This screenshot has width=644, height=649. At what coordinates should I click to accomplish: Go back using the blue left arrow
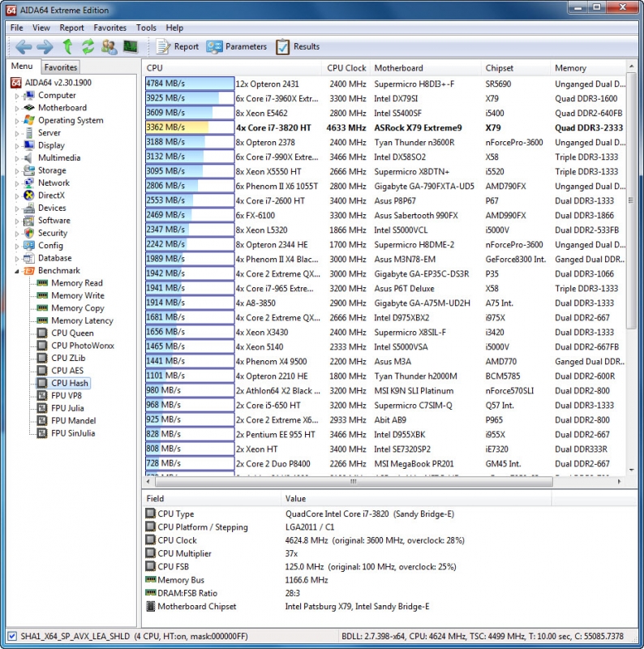point(23,47)
